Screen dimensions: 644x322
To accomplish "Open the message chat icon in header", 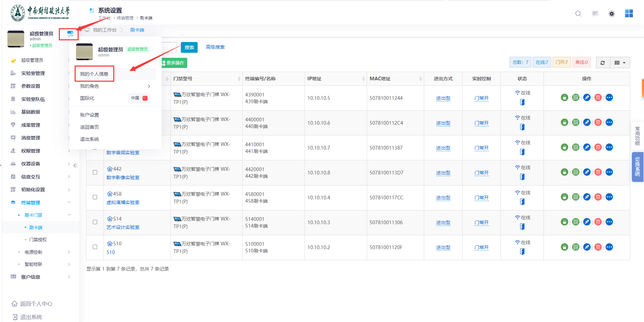I will 595,14.
